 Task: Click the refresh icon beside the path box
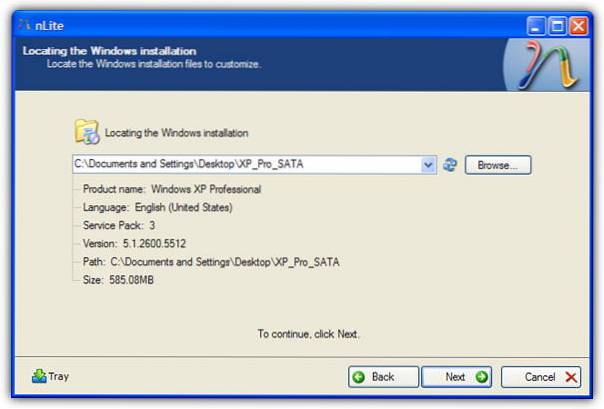[450, 165]
